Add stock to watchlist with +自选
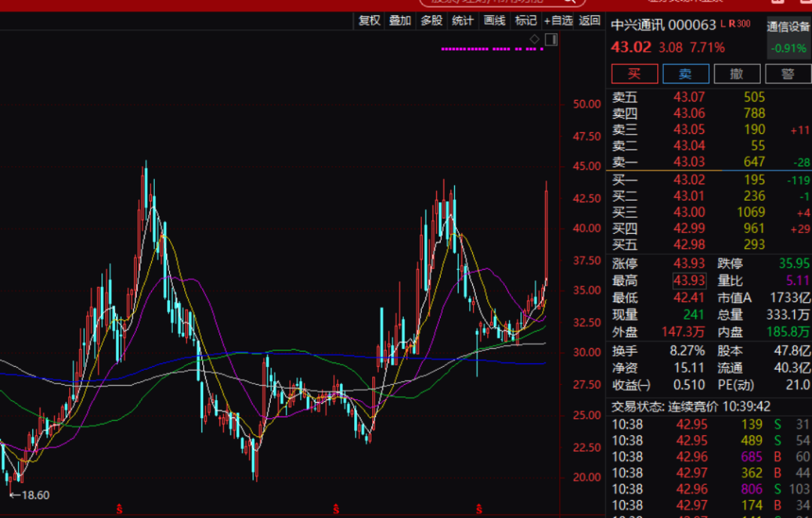Image resolution: width=812 pixels, height=518 pixels. 558,21
